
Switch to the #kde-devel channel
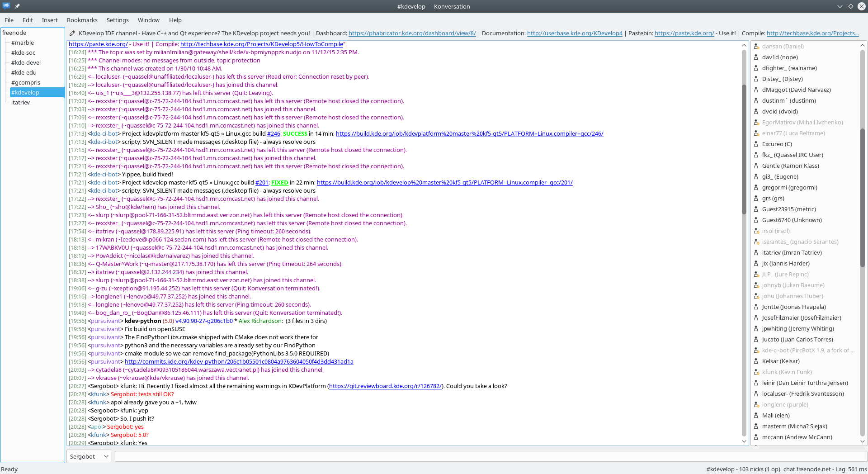click(26, 62)
